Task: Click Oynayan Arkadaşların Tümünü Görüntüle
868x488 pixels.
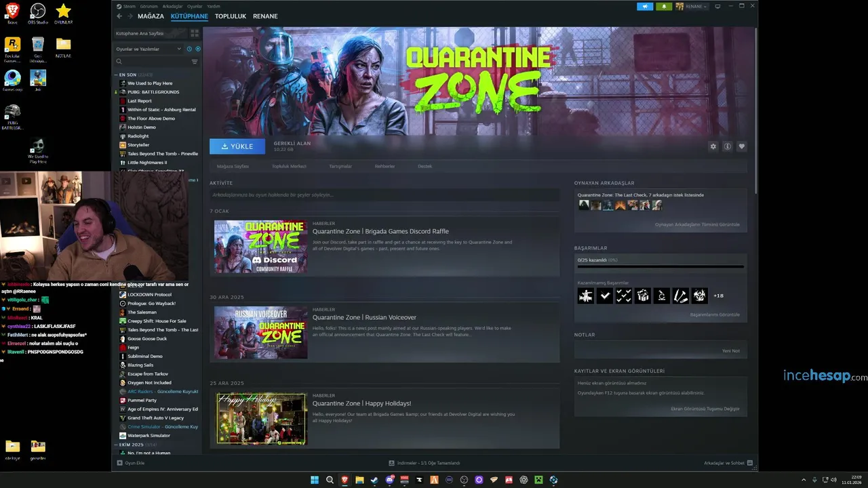Action: pos(697,224)
